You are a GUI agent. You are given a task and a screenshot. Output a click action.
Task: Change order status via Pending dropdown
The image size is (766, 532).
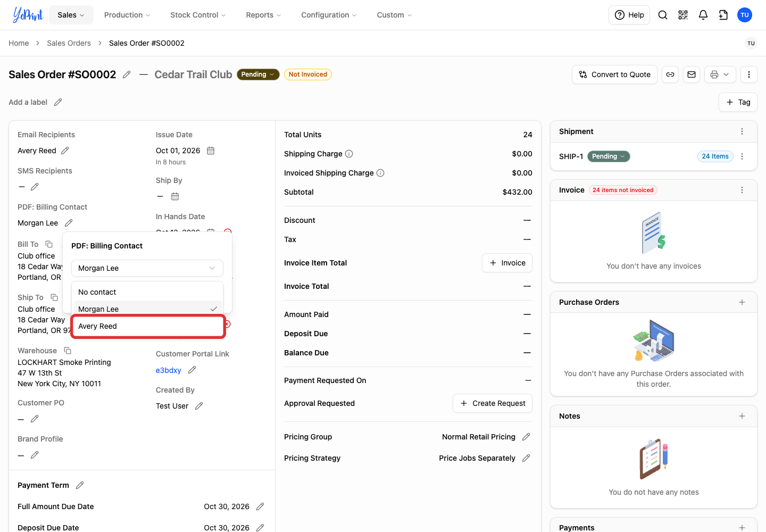258,74
